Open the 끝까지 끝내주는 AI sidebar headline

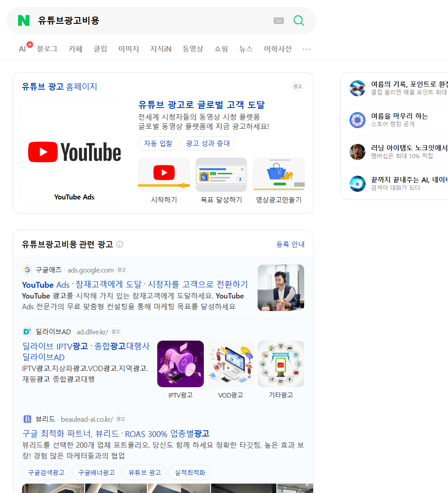(x=409, y=180)
